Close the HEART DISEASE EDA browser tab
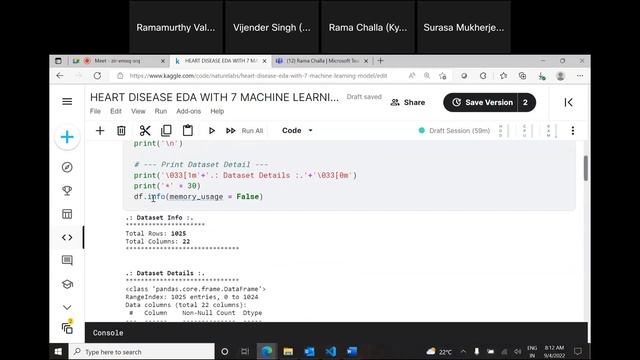The width and height of the screenshot is (640, 360). [x=264, y=61]
